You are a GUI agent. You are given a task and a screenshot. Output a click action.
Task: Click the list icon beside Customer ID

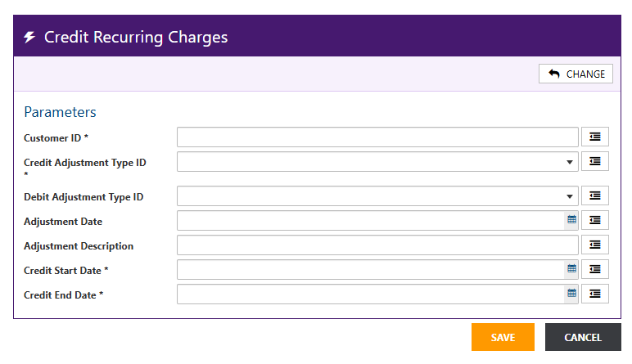(595, 137)
